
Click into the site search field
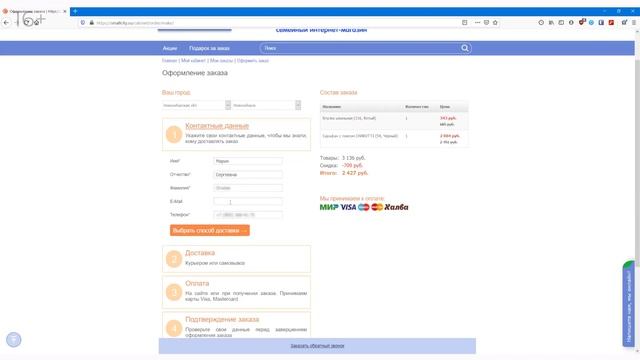coord(361,48)
